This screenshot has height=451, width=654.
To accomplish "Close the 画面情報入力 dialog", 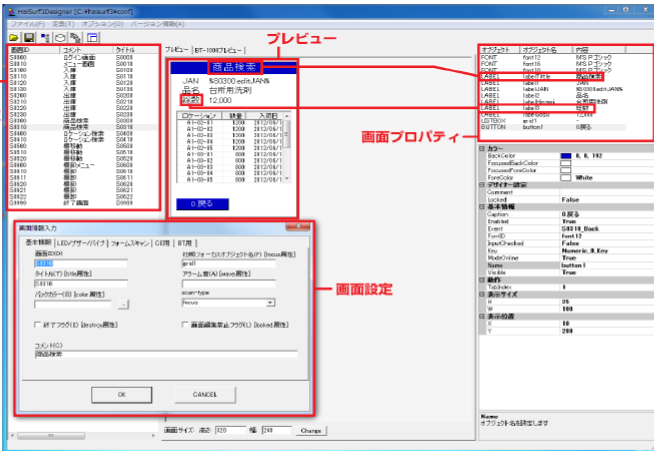I will point(298,227).
